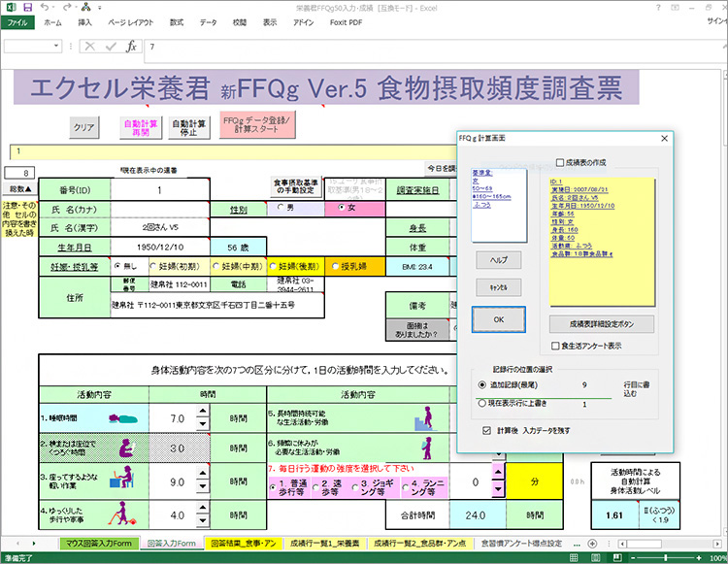Click the クリア button
The image size is (728, 564).
point(84,127)
